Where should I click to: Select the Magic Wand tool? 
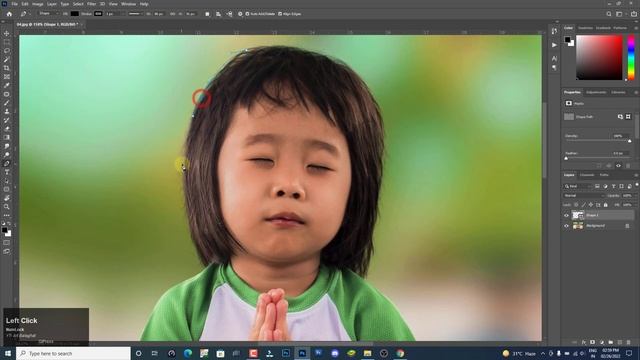point(7,60)
